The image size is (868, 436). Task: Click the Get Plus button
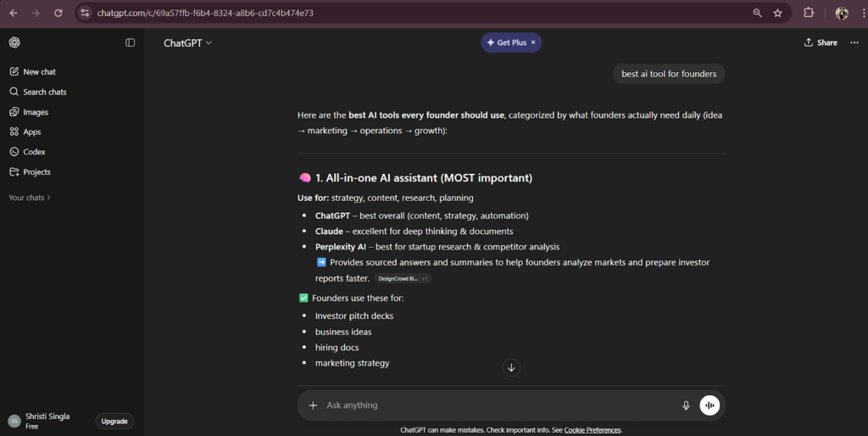(x=506, y=42)
